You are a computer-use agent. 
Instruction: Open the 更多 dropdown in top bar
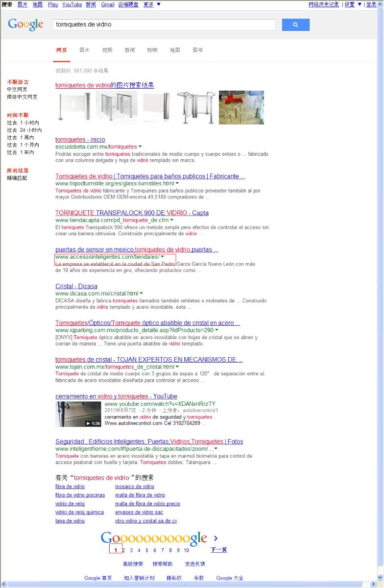point(151,4)
